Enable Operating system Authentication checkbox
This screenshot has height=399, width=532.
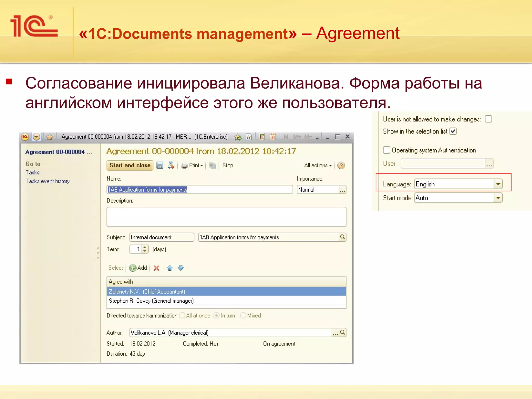click(x=387, y=150)
